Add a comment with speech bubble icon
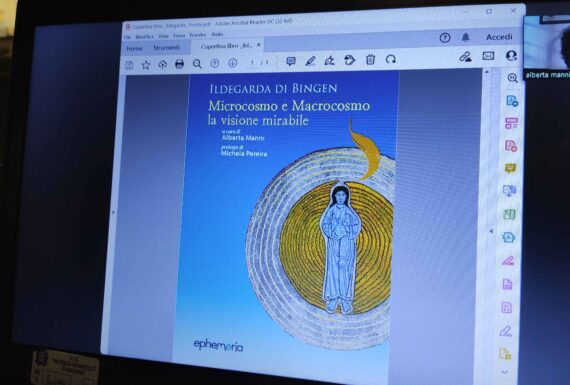Screen dimensions: 570x385 point(291,61)
